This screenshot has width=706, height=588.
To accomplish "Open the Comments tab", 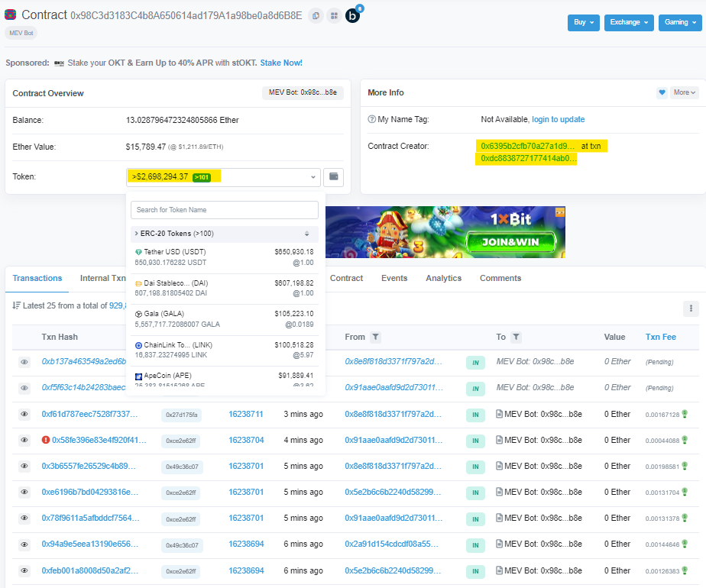I will pos(500,279).
